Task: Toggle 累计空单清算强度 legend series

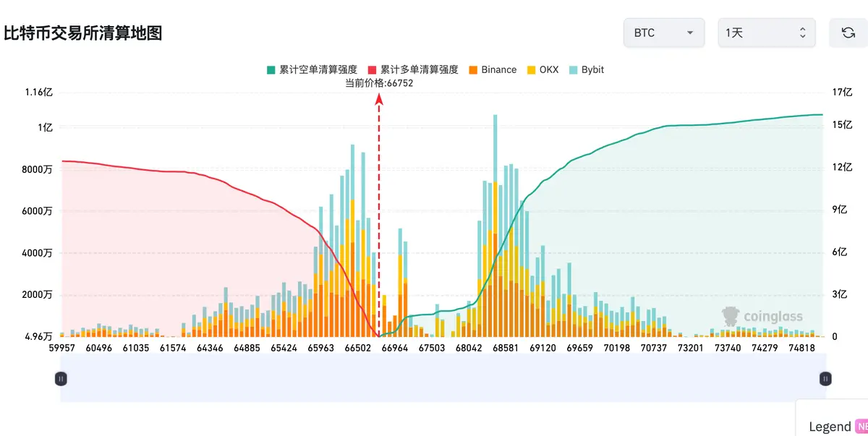Action: tap(312, 70)
